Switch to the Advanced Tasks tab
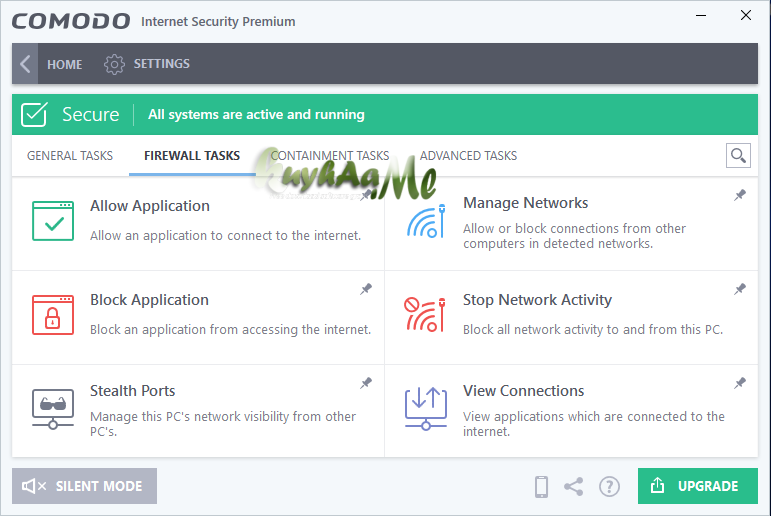771x516 pixels. tap(468, 156)
